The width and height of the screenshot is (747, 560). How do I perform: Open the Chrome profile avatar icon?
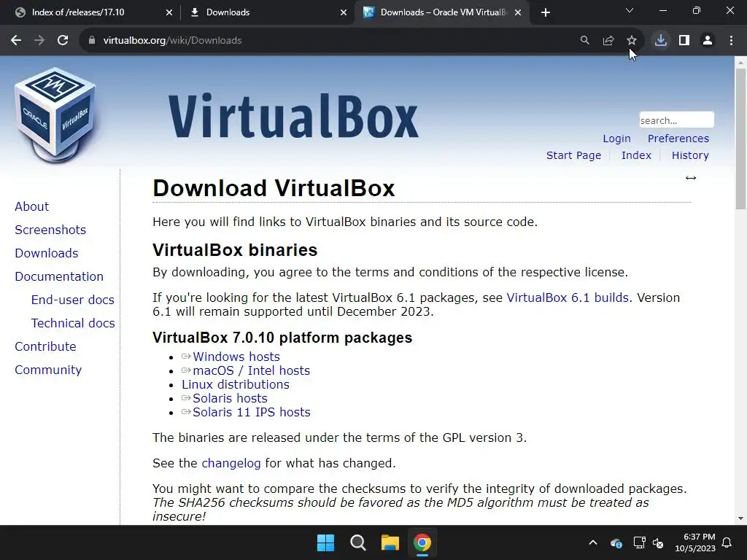708,41
